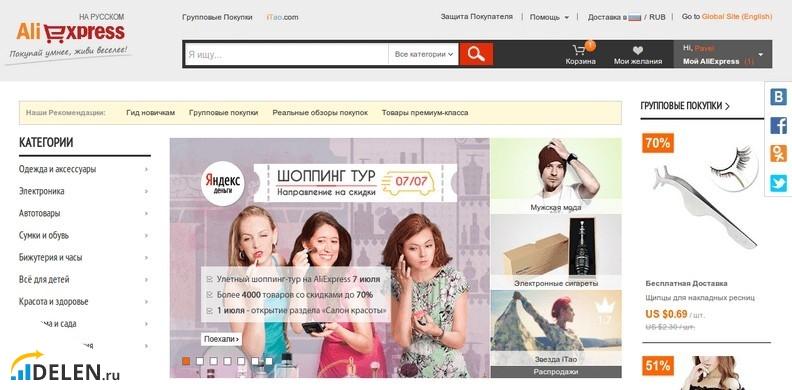Viewport: 792px width, 390px height.
Task: Click the Поехали button on banner
Action: tap(221, 339)
